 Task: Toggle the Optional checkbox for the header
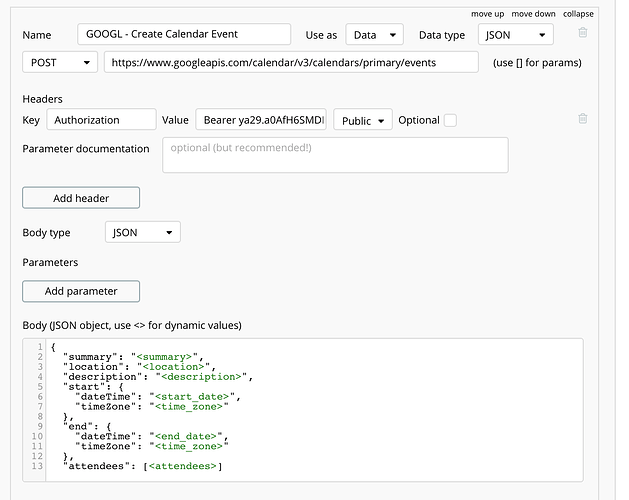point(450,120)
